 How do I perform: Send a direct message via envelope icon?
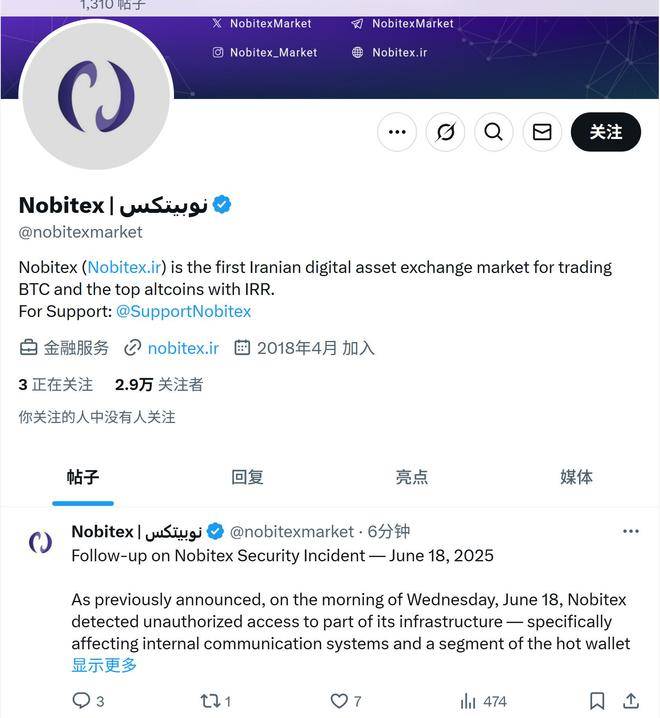[542, 132]
